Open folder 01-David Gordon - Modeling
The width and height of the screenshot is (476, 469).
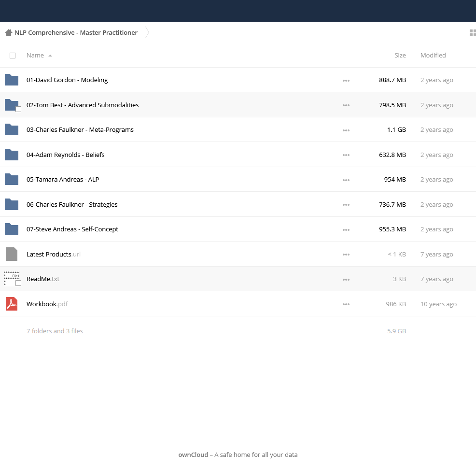click(x=67, y=80)
